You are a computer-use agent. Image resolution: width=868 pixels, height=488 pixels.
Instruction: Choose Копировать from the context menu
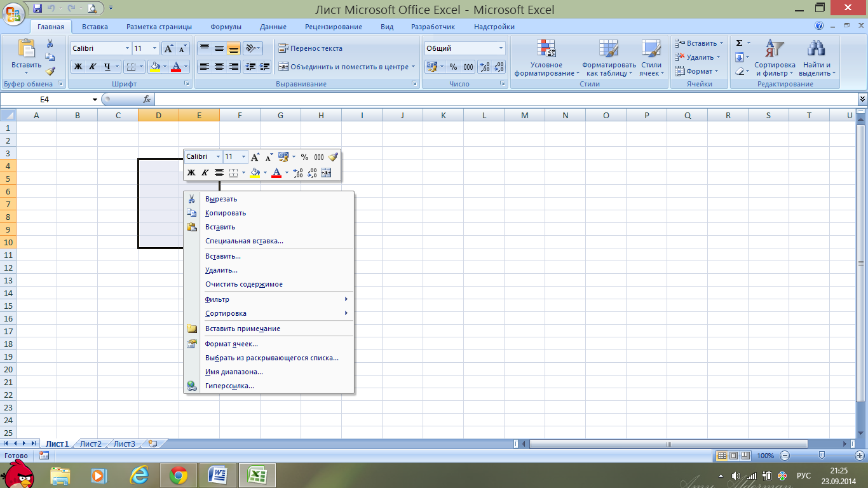(226, 213)
